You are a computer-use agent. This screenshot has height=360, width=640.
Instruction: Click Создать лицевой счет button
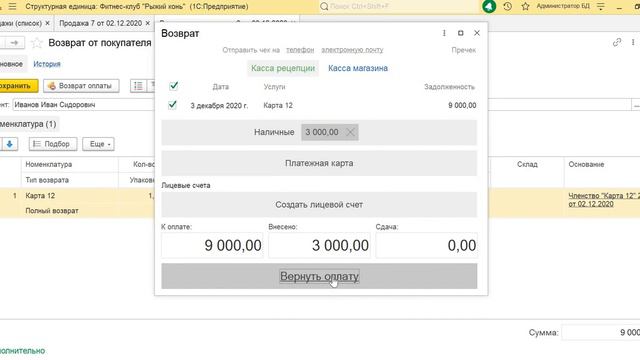pos(319,204)
